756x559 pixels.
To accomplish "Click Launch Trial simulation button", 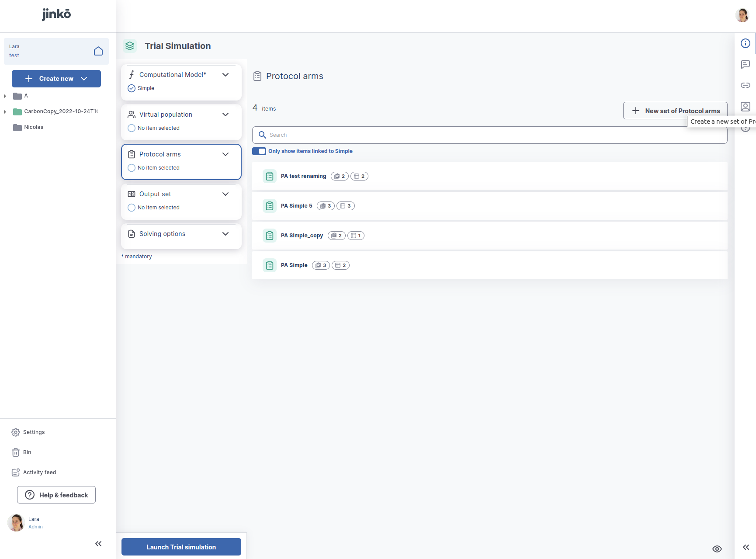I will click(x=181, y=547).
